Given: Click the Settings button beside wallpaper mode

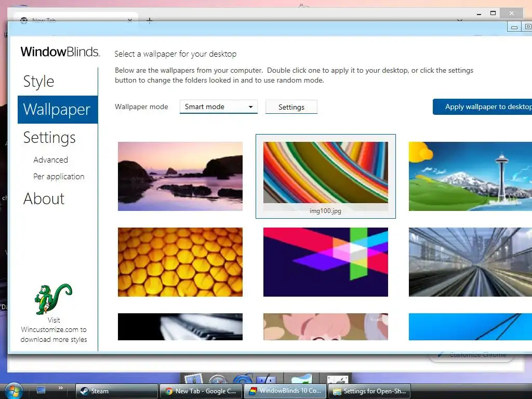Looking at the screenshot, I should coord(291,107).
